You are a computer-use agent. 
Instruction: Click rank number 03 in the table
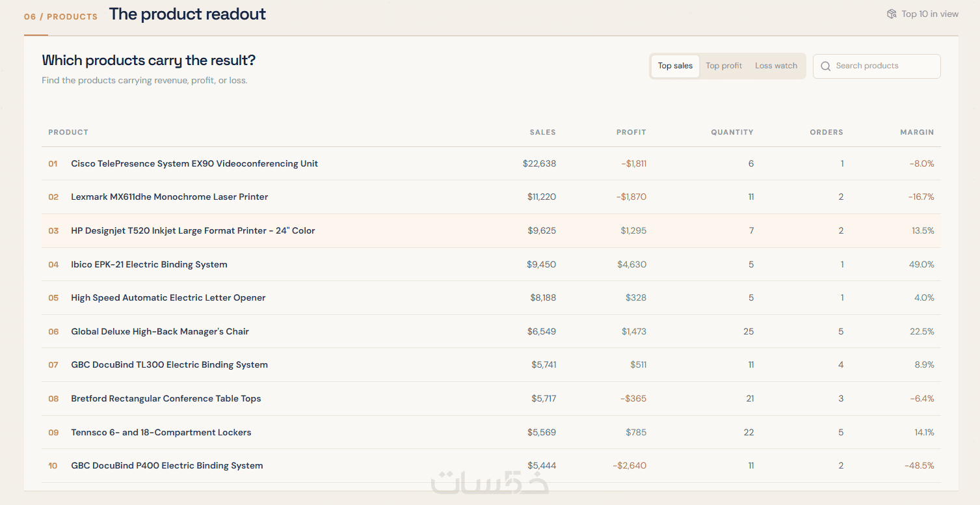[53, 231]
